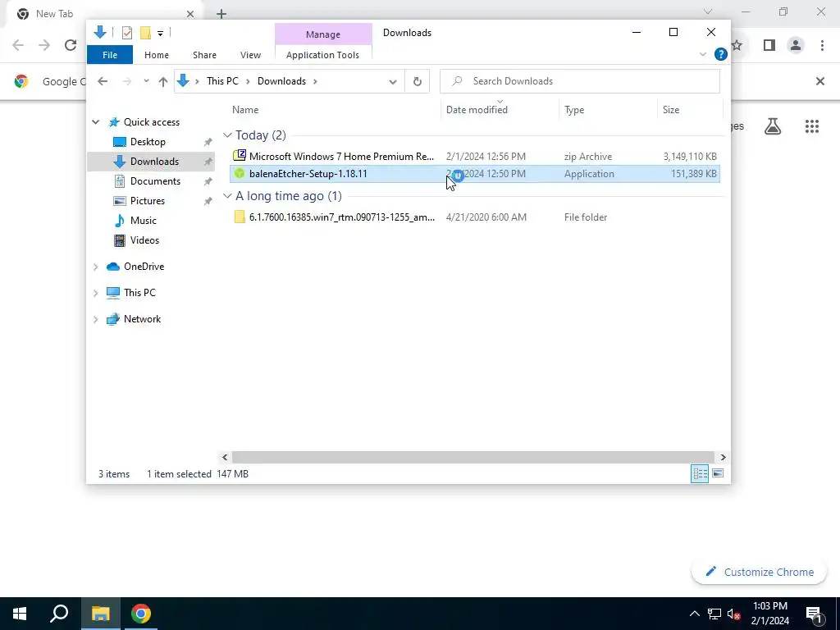The width and height of the screenshot is (840, 630).
Task: Go up one folder level
Action: (x=163, y=81)
